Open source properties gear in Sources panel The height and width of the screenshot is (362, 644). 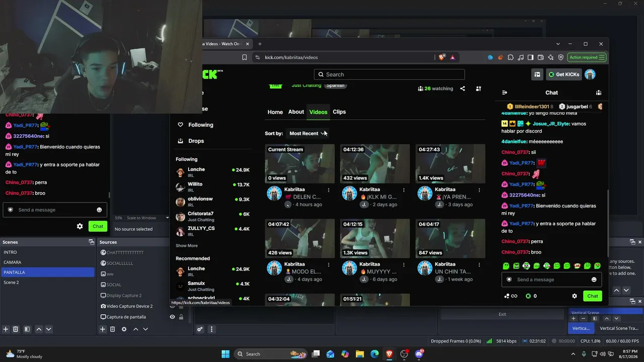click(124, 329)
